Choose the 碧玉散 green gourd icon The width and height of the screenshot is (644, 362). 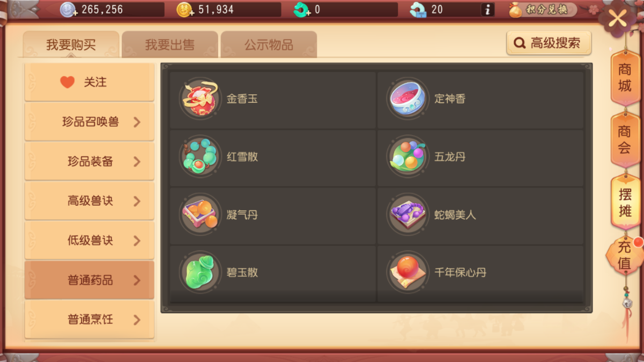click(x=199, y=272)
